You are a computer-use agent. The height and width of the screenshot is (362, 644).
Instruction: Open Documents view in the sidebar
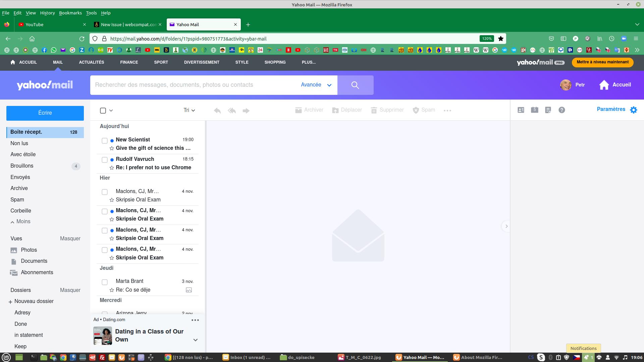(x=34, y=261)
